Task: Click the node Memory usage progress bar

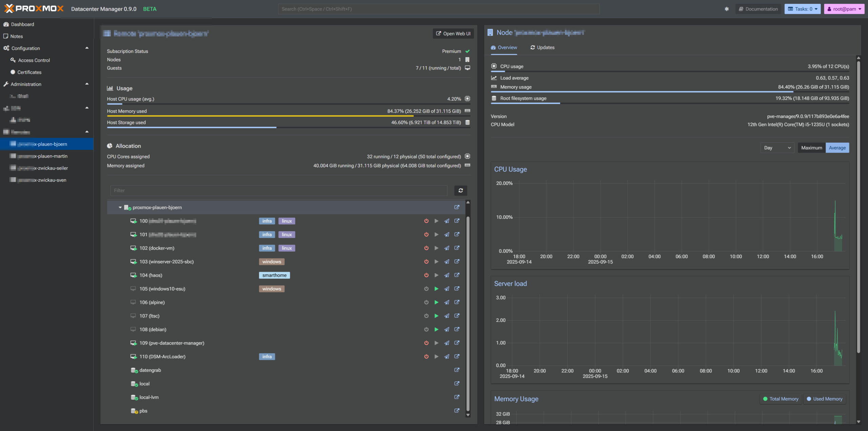Action: click(670, 92)
